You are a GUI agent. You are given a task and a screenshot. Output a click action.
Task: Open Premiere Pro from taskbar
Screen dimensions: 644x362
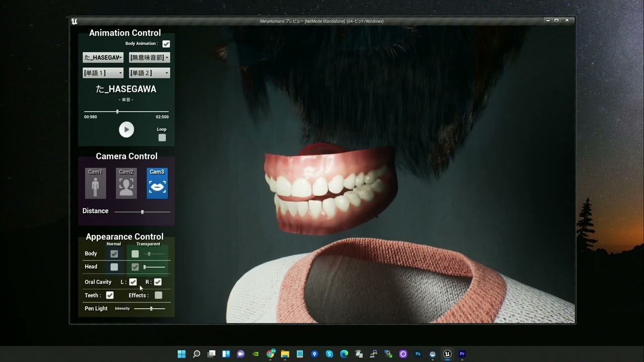point(462,354)
